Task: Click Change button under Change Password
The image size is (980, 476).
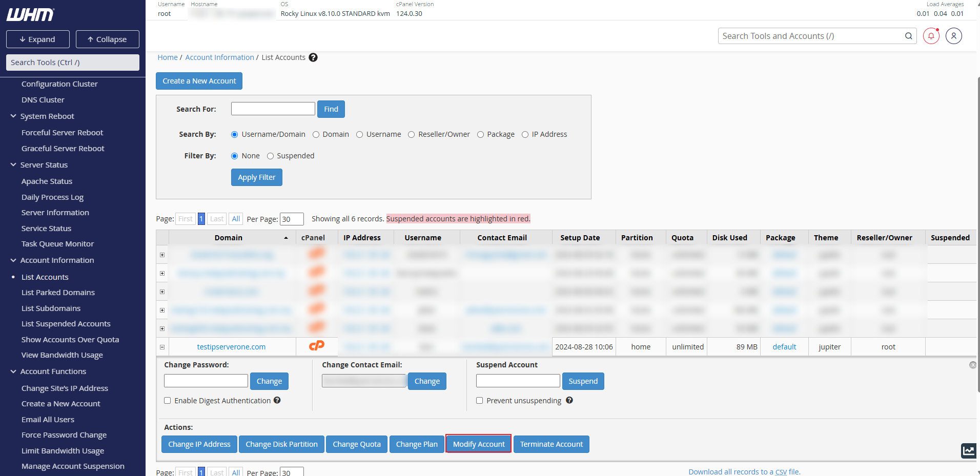Action: [x=269, y=381]
